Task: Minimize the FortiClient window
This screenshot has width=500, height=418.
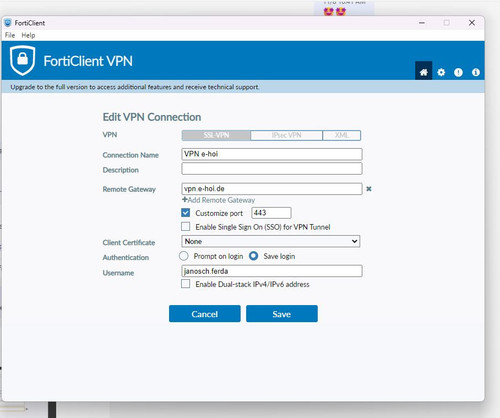Action: click(x=422, y=23)
